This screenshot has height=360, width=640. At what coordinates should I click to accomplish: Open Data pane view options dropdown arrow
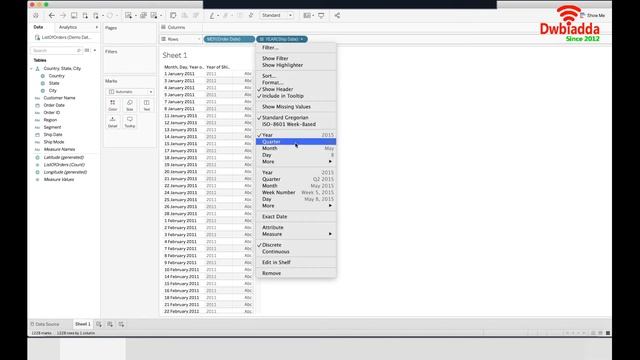click(95, 50)
